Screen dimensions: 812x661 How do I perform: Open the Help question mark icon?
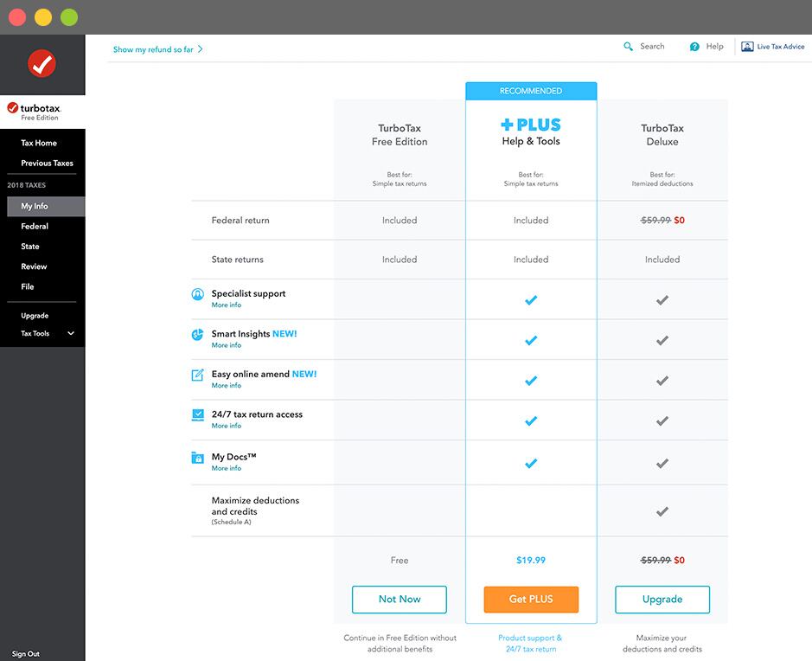(694, 47)
